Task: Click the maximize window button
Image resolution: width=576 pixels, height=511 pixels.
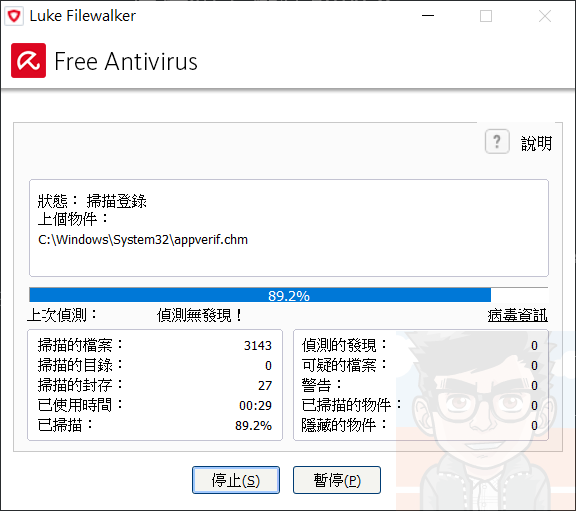Action: click(x=486, y=16)
